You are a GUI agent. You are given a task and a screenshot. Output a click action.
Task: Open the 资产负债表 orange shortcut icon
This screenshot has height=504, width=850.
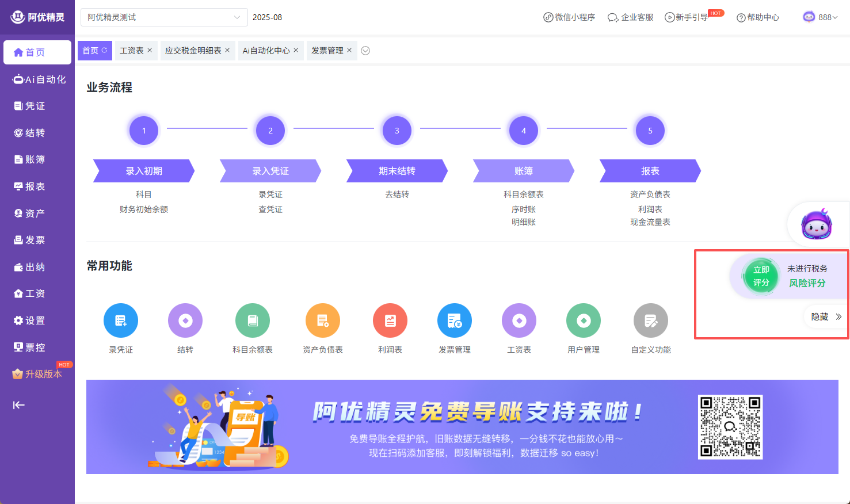click(323, 320)
